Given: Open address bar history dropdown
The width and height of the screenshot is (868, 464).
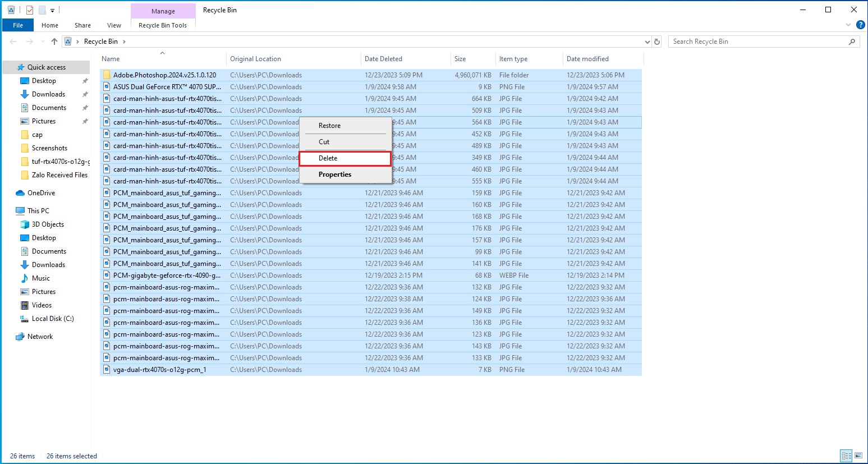Looking at the screenshot, I should coord(647,42).
